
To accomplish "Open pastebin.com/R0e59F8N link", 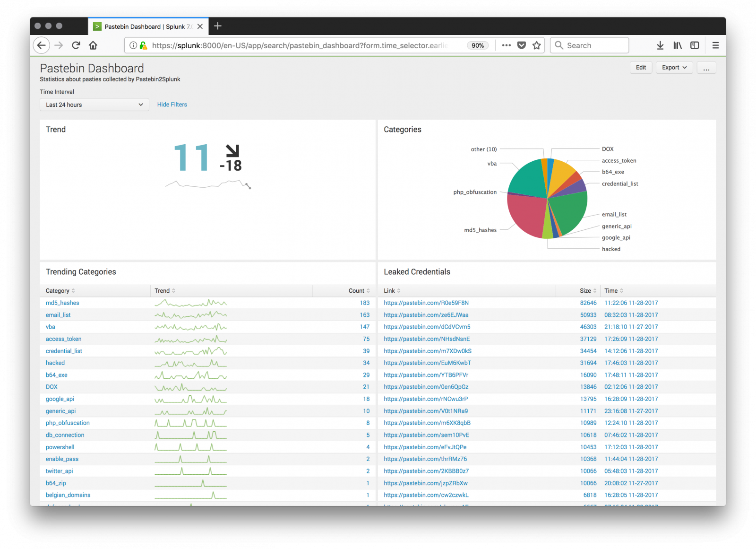I will 426,303.
